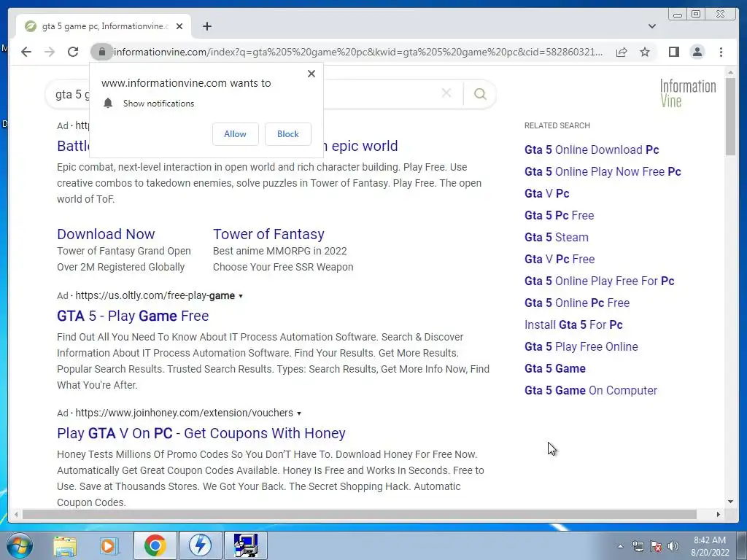Select Install Gta 5 For Pc
The image size is (747, 560).
[573, 324]
